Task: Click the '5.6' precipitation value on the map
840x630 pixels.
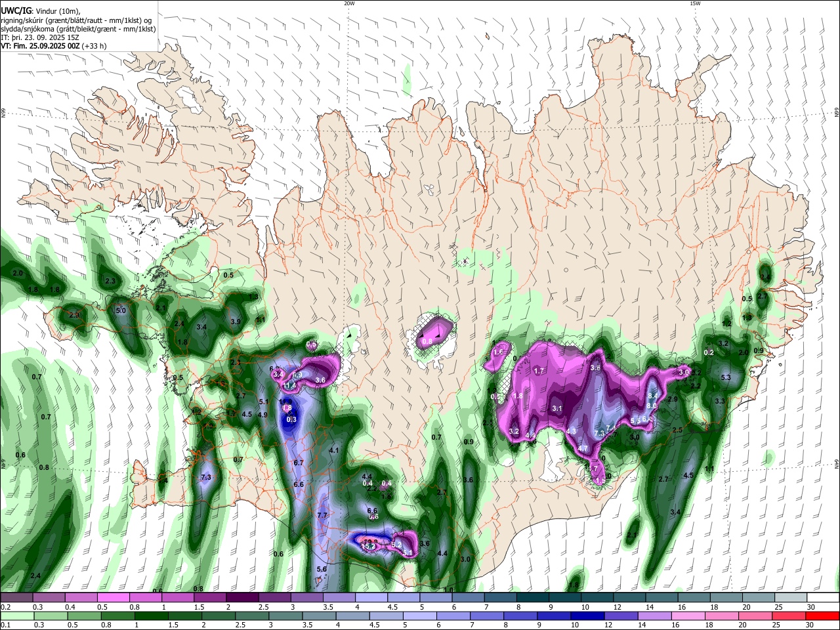Action: coord(322,569)
